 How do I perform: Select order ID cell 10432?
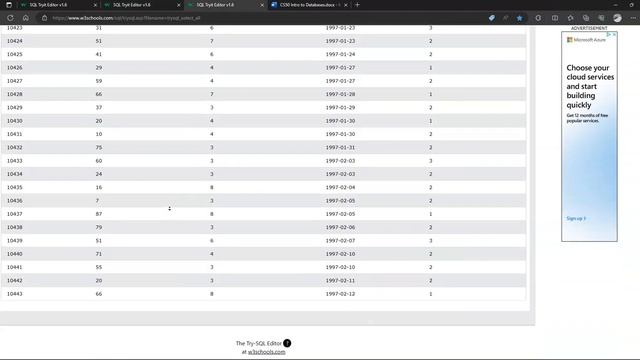coord(15,147)
